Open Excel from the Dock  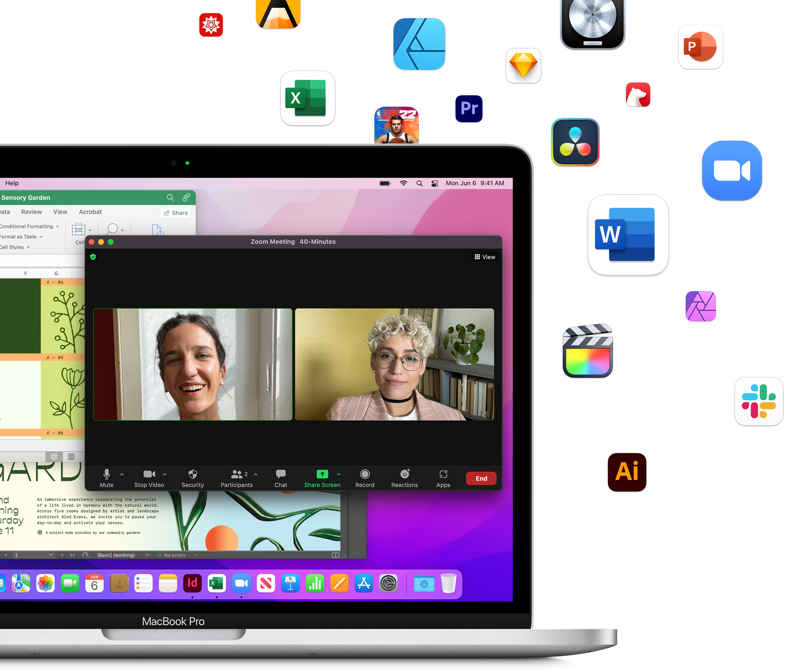click(217, 583)
